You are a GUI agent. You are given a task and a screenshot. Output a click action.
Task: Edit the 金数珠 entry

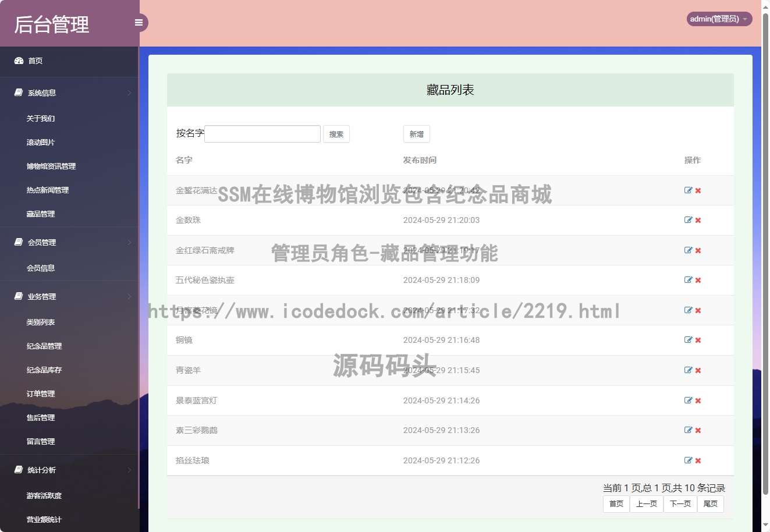pyautogui.click(x=689, y=220)
